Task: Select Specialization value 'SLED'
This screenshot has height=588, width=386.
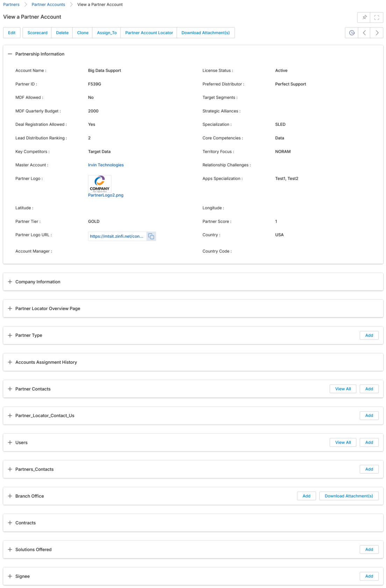Action: point(280,124)
